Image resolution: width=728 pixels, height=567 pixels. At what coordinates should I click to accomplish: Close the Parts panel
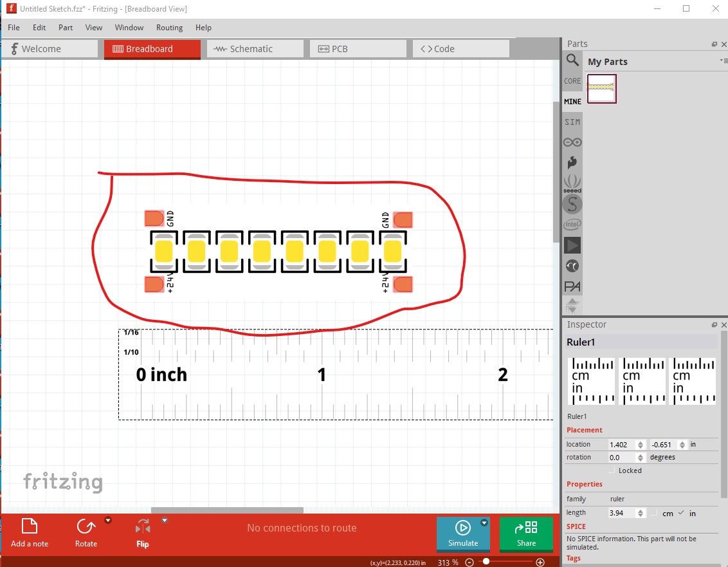point(723,44)
